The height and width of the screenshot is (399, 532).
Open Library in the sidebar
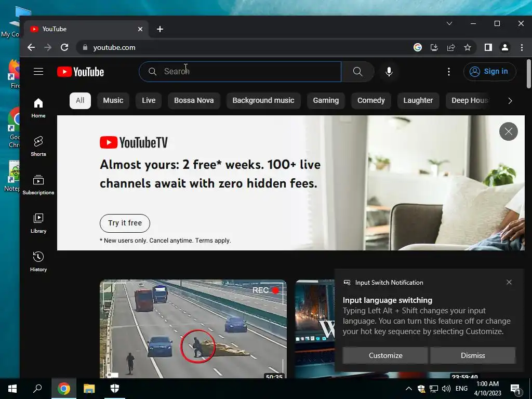(x=38, y=223)
